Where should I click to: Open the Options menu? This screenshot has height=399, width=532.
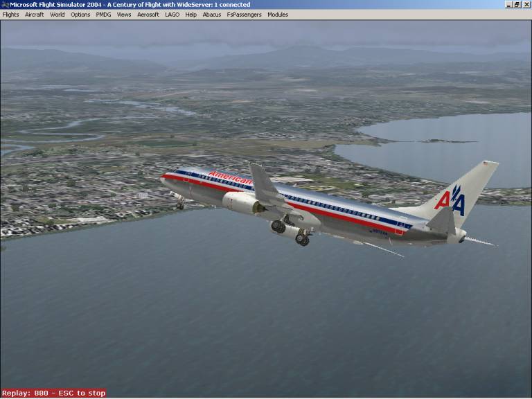[80, 15]
